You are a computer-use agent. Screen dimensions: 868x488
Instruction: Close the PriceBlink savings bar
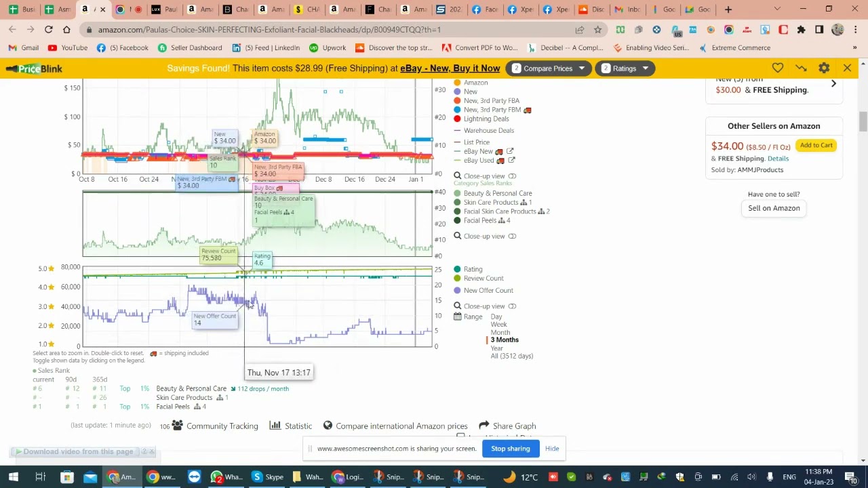tap(847, 68)
